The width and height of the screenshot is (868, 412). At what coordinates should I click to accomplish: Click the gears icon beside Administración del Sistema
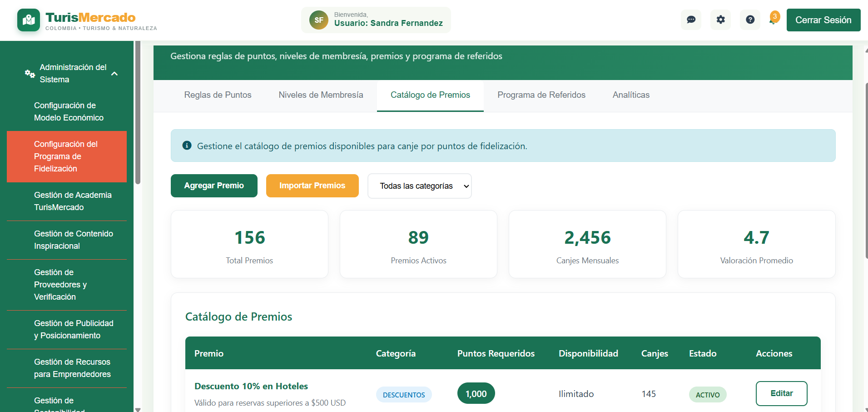point(30,73)
